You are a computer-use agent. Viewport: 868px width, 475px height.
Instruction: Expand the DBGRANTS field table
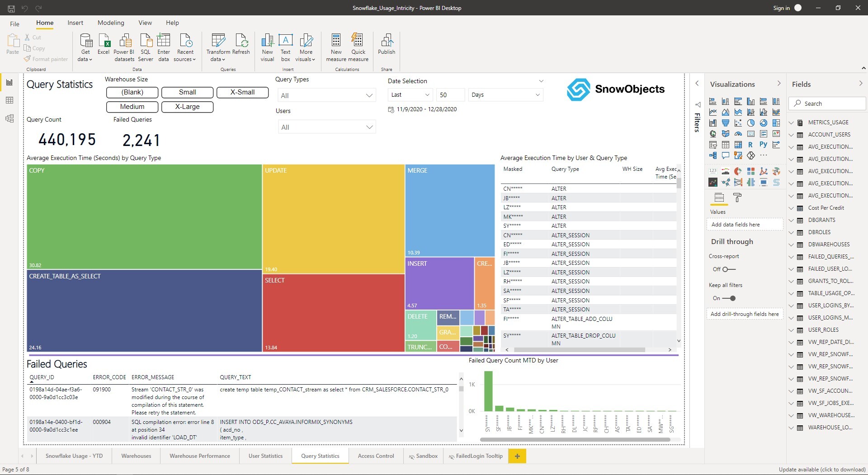coord(791,220)
